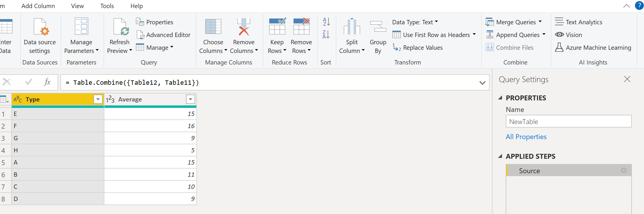Click the Choose Columns icon
The width and height of the screenshot is (644, 214).
[213, 27]
